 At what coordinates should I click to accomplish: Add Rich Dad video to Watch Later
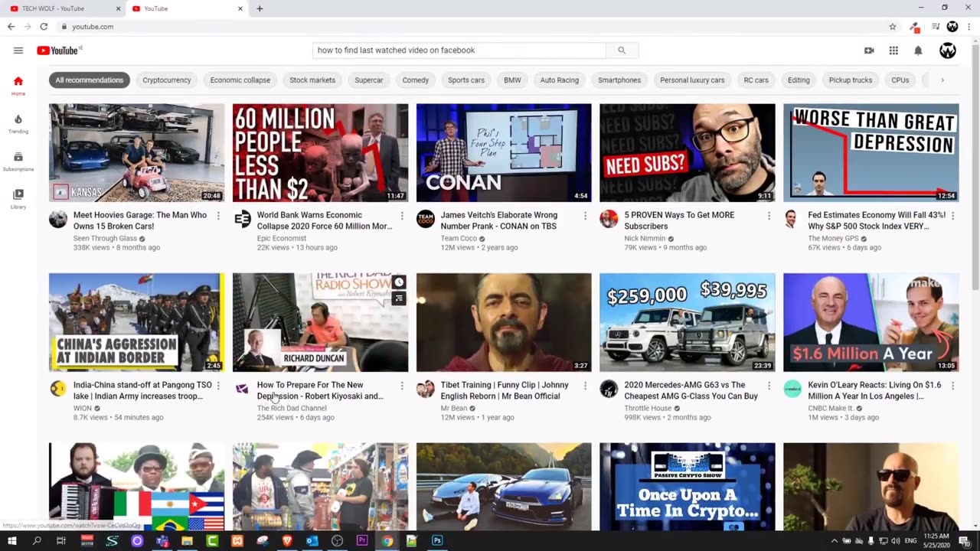[x=399, y=283]
